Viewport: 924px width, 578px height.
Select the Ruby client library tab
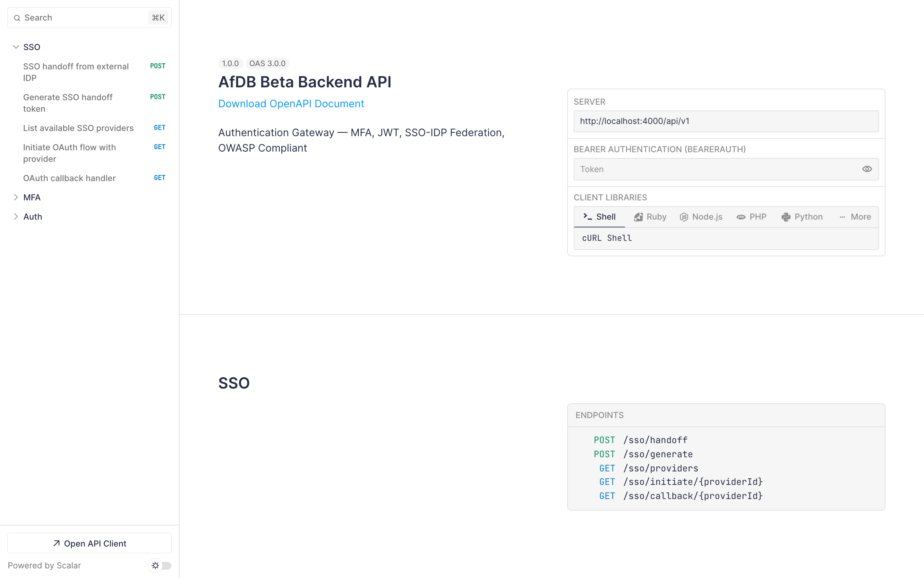(x=650, y=217)
